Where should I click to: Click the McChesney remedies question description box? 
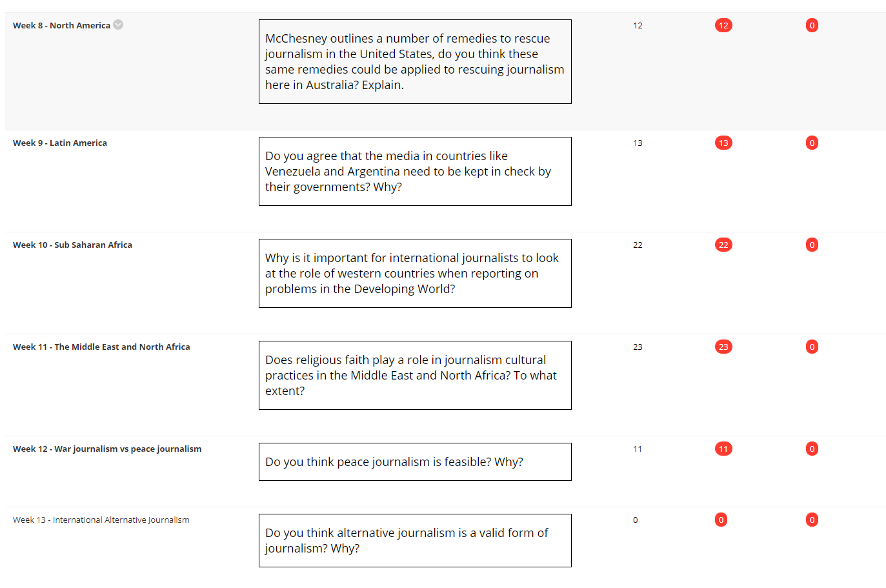point(415,61)
